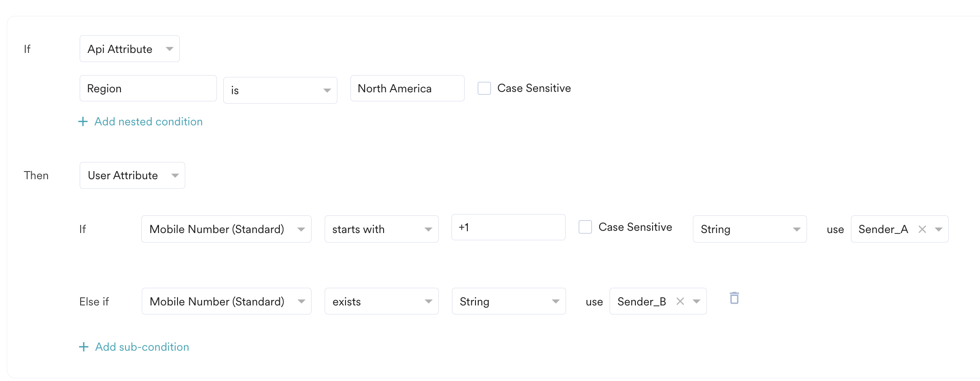
Task: Edit the North America value field
Action: pyautogui.click(x=407, y=89)
